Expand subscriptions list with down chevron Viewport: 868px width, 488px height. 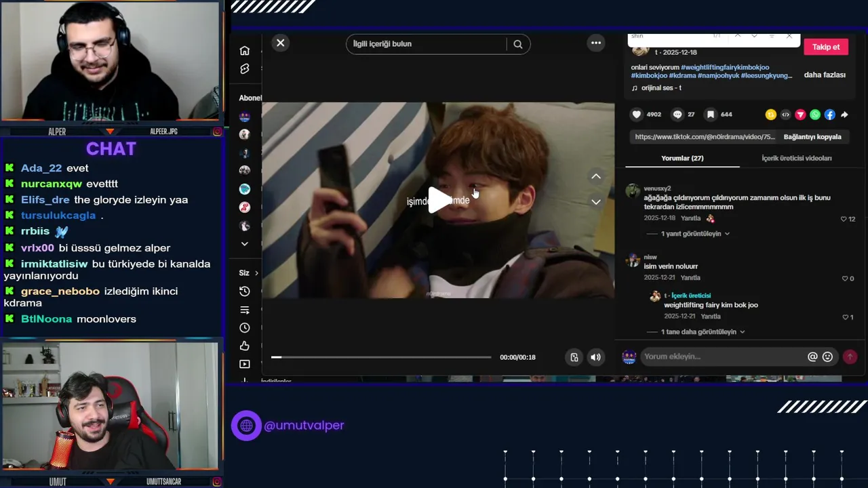click(245, 244)
